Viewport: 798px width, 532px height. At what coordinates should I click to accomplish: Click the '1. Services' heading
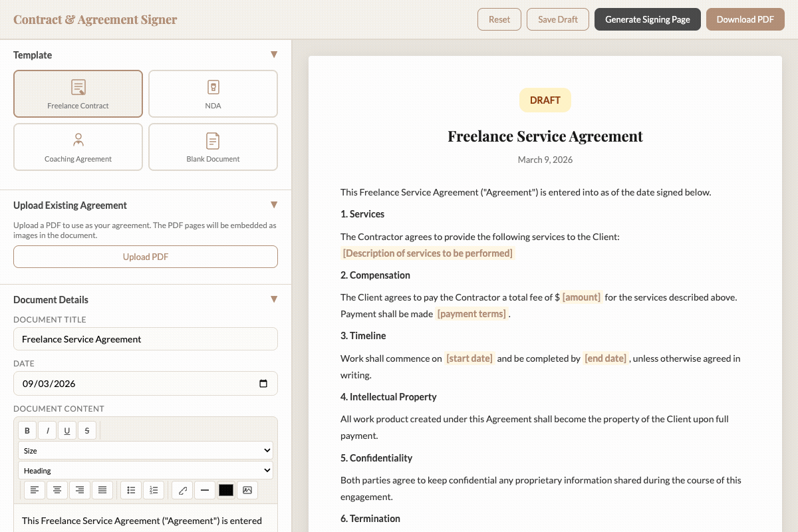362,214
